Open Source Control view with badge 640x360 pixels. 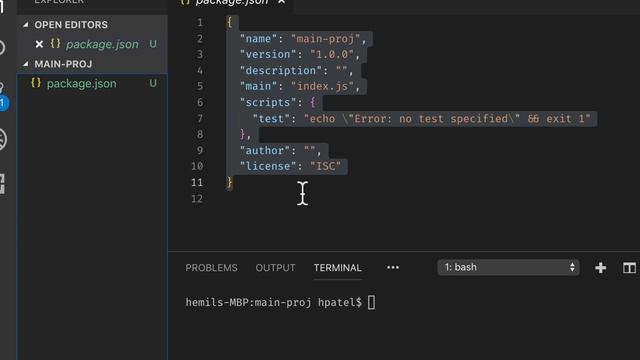pos(2,96)
